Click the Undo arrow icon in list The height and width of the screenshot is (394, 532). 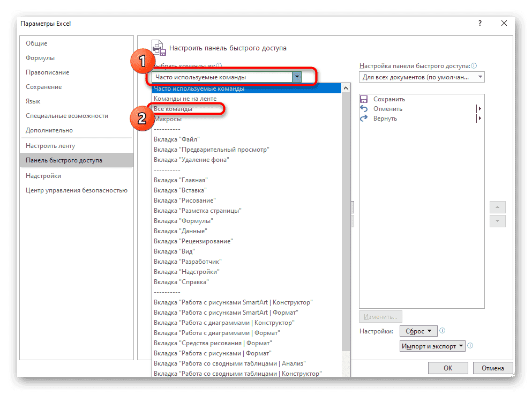[364, 109]
